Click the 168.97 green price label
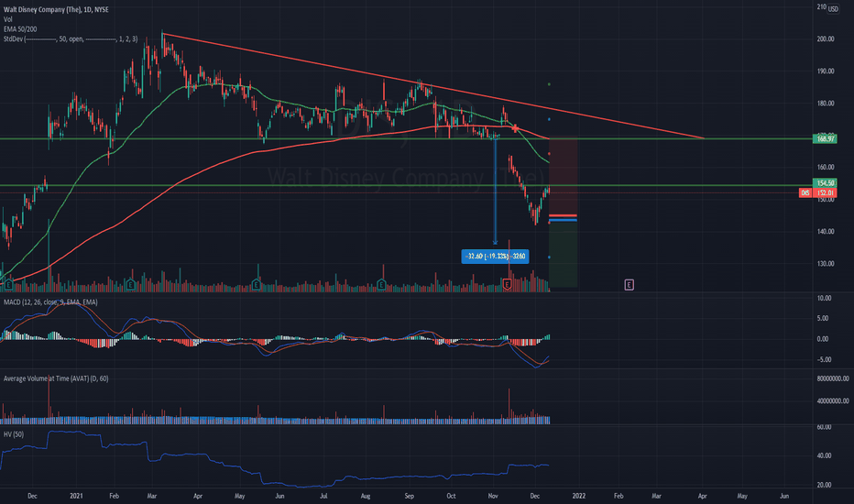 [825, 139]
